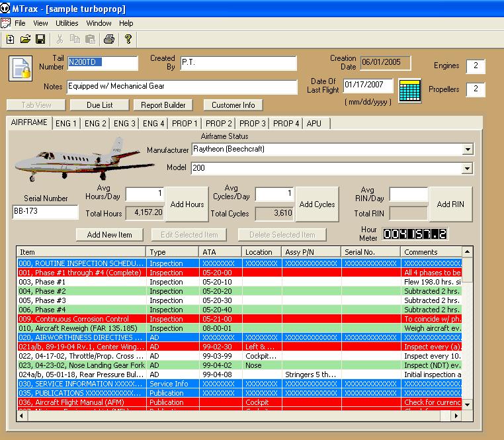Switch to the PROP 3 tab
504x440 pixels.
(x=252, y=124)
